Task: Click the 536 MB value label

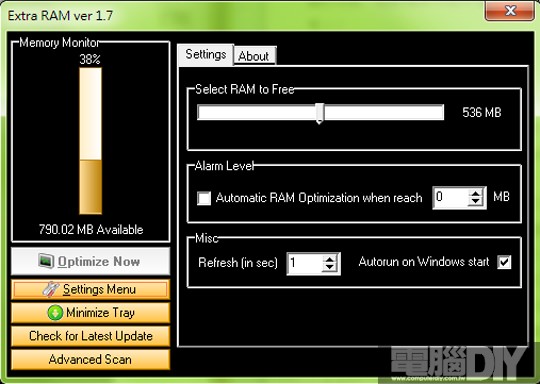Action: (x=482, y=113)
